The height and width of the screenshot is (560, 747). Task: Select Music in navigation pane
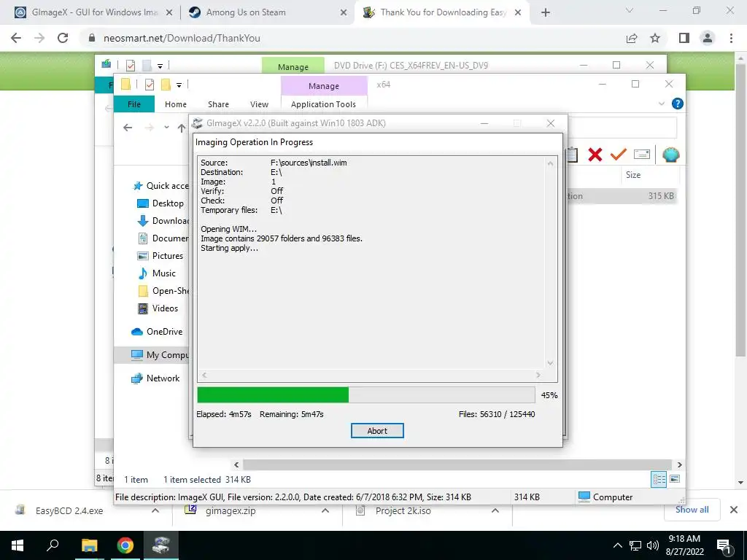point(157,273)
